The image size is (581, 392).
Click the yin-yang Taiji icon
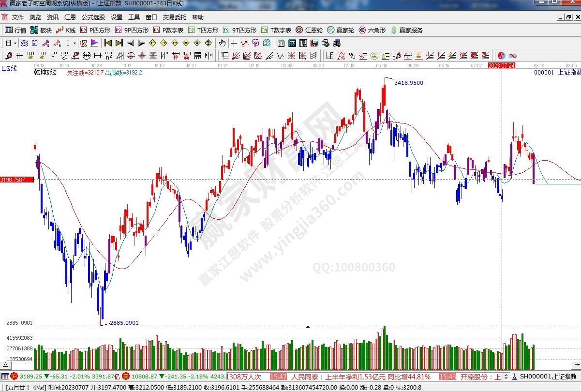[x=501, y=56]
